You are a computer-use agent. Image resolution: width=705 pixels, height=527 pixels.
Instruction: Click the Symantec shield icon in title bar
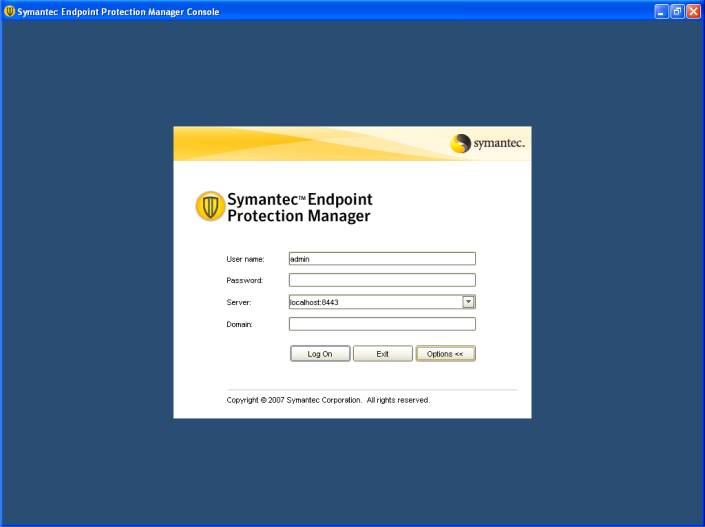point(9,11)
